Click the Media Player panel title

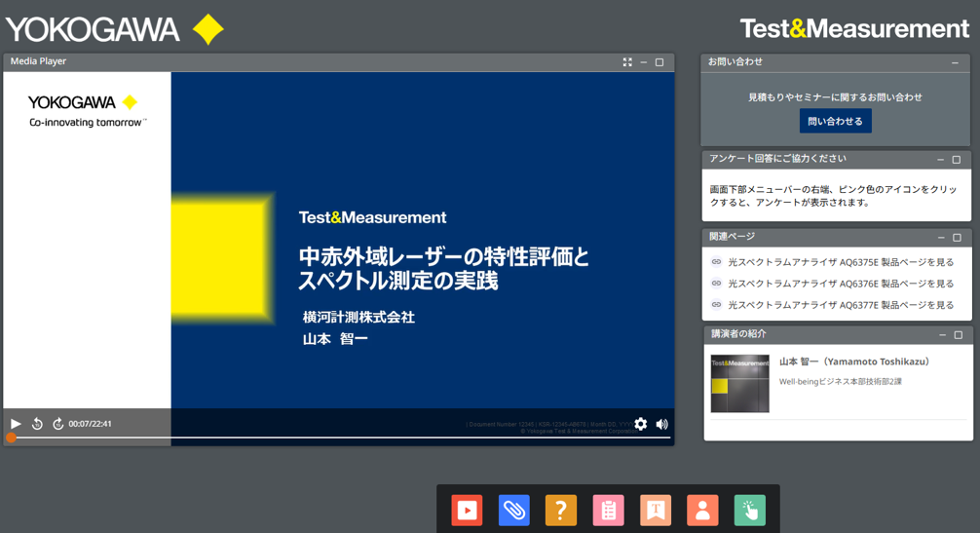(x=38, y=61)
